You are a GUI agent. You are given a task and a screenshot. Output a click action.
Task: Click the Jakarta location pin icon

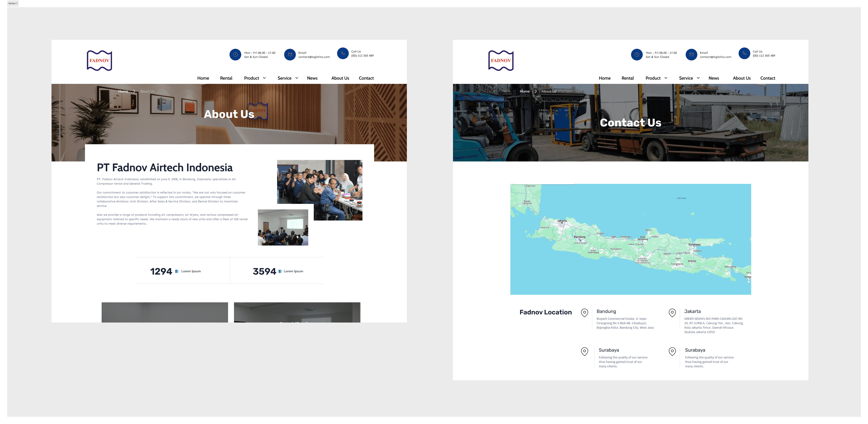[x=672, y=313]
